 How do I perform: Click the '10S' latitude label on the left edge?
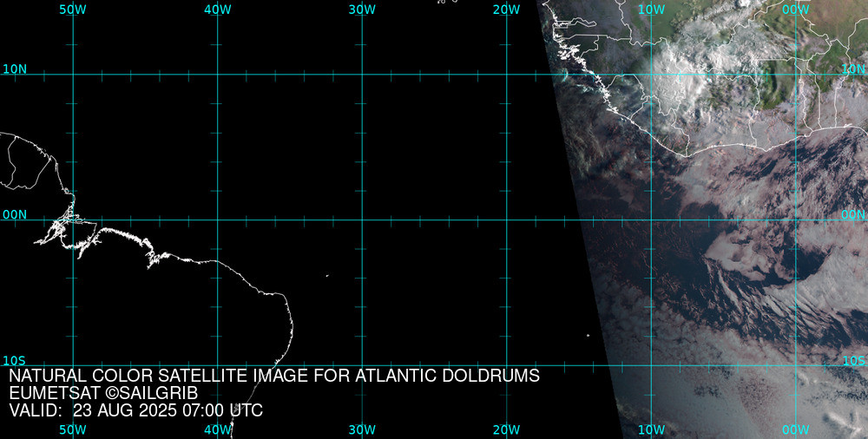pos(15,361)
